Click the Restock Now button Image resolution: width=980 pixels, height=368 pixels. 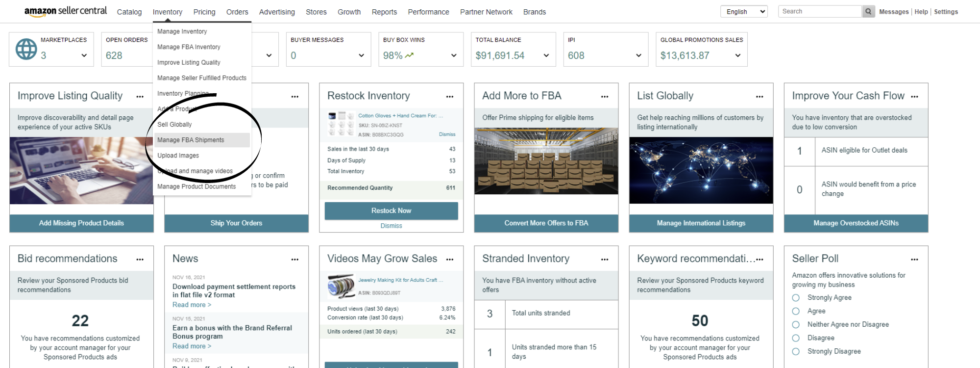[391, 210]
